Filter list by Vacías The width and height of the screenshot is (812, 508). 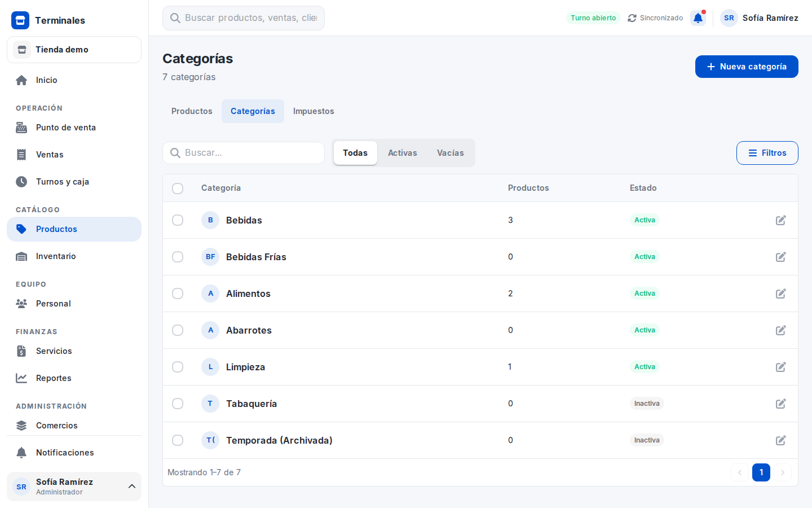click(450, 153)
